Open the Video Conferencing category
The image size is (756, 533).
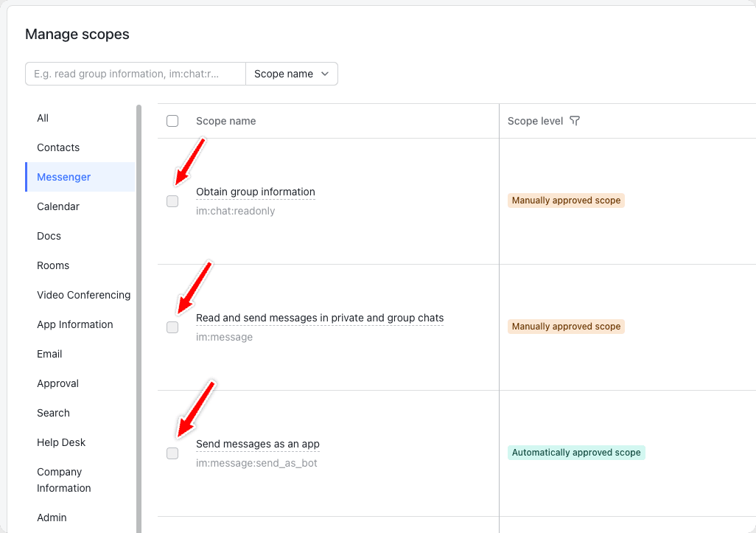[83, 295]
